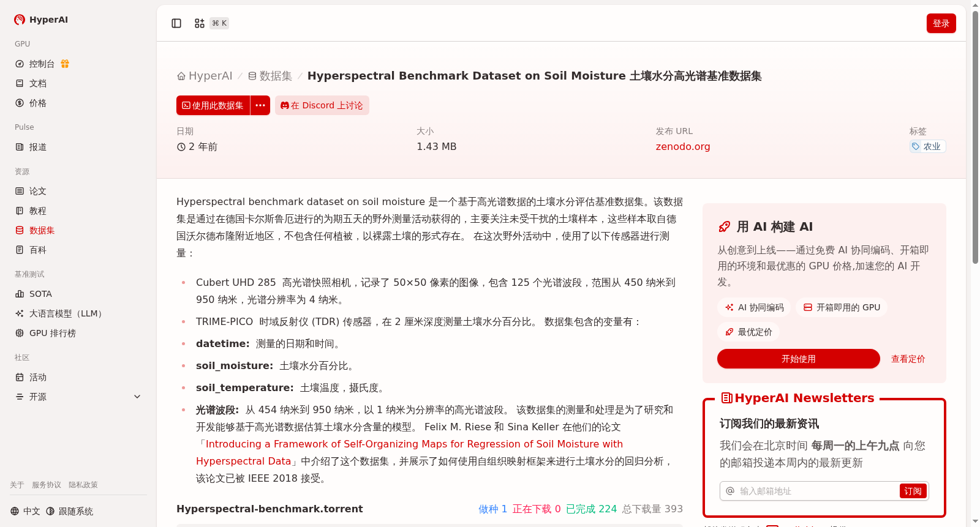Open 大语言模型（LLM） in the sidebar
The height and width of the screenshot is (527, 980).
click(x=78, y=313)
